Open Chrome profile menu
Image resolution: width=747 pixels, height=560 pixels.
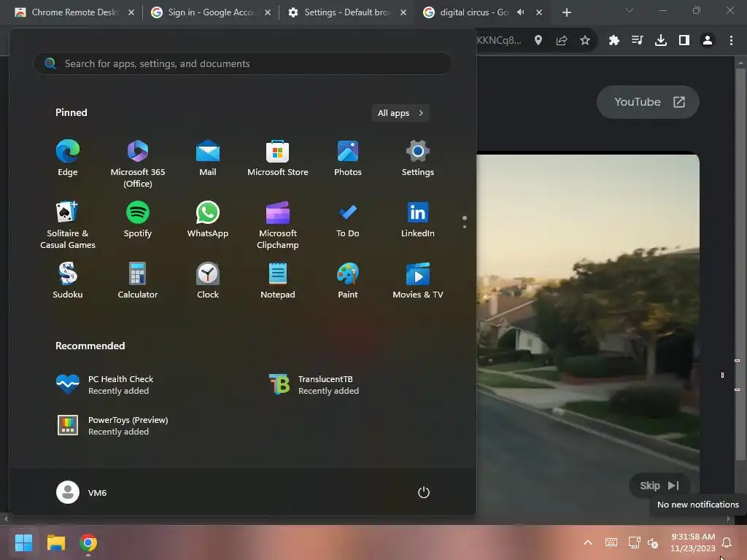click(708, 41)
